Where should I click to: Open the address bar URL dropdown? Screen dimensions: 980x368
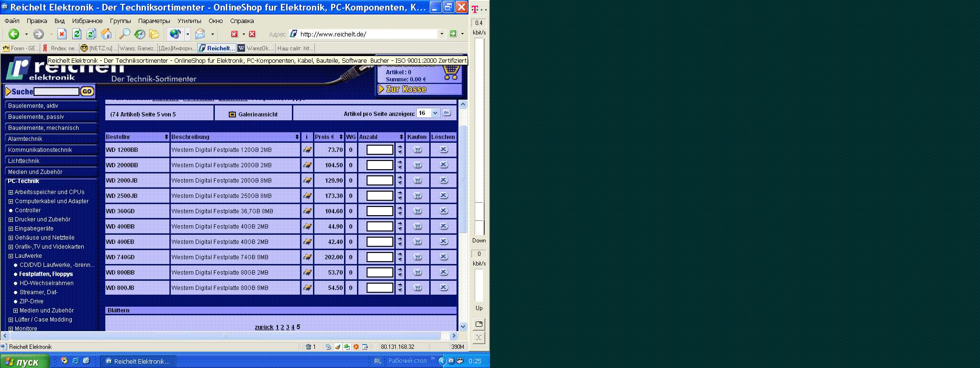tap(442, 34)
